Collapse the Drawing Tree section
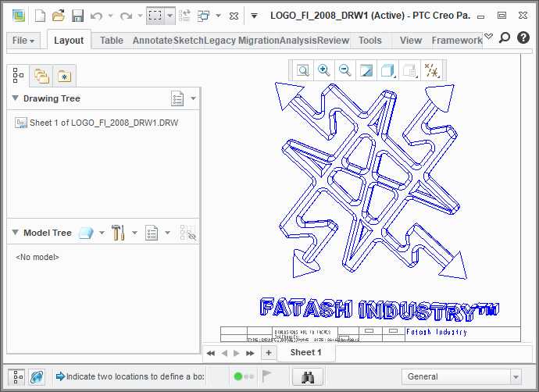 pyautogui.click(x=15, y=98)
